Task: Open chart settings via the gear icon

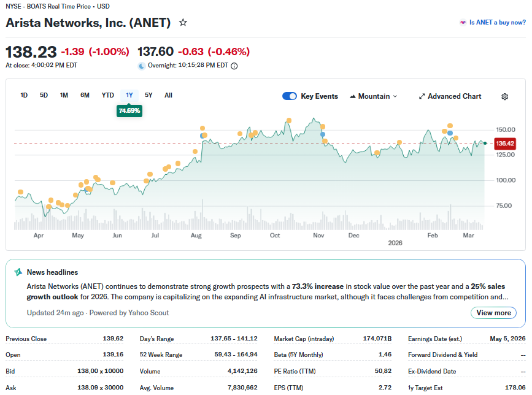Action: pos(504,97)
